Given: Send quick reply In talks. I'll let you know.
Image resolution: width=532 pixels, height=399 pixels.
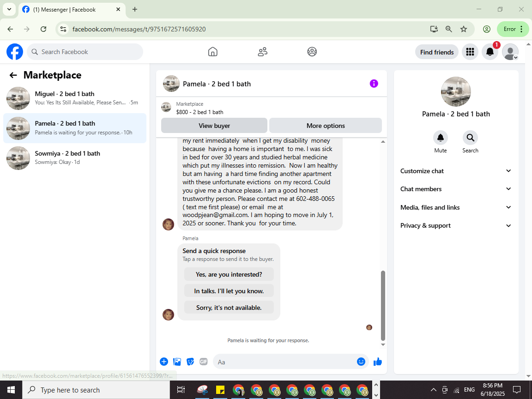Looking at the screenshot, I should (229, 291).
